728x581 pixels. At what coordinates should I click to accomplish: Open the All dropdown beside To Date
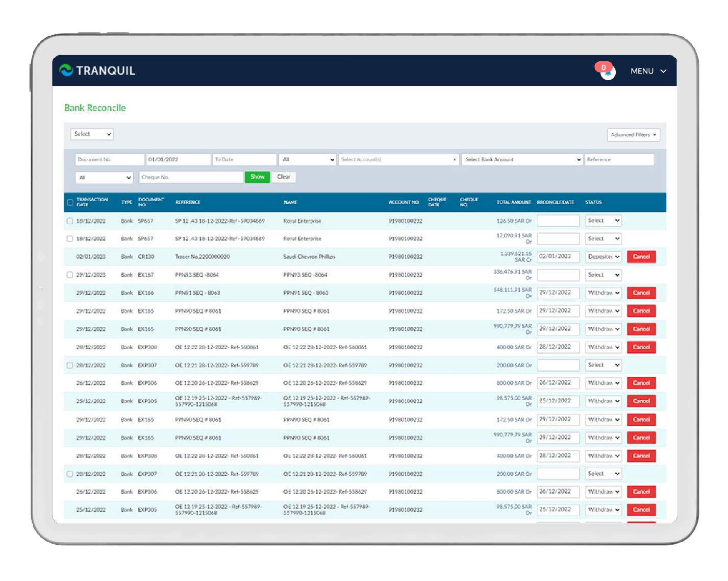[308, 159]
